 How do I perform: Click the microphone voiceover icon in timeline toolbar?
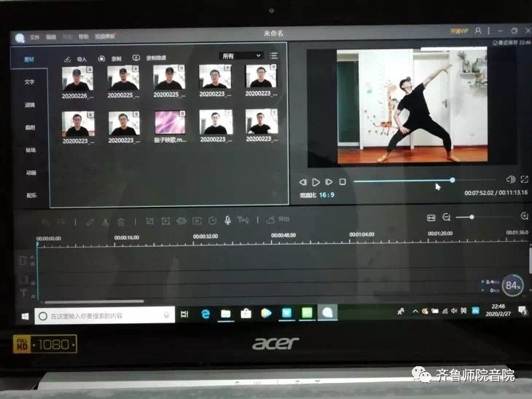click(227, 220)
